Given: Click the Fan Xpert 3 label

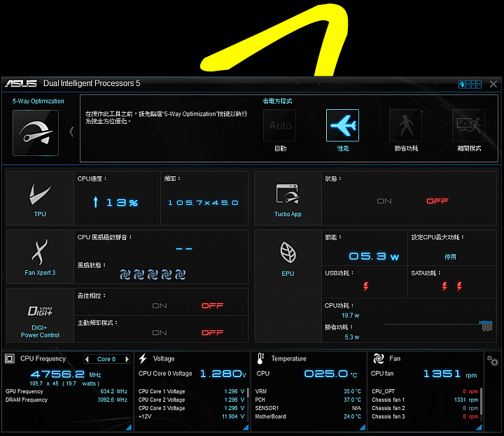Looking at the screenshot, I should [40, 273].
